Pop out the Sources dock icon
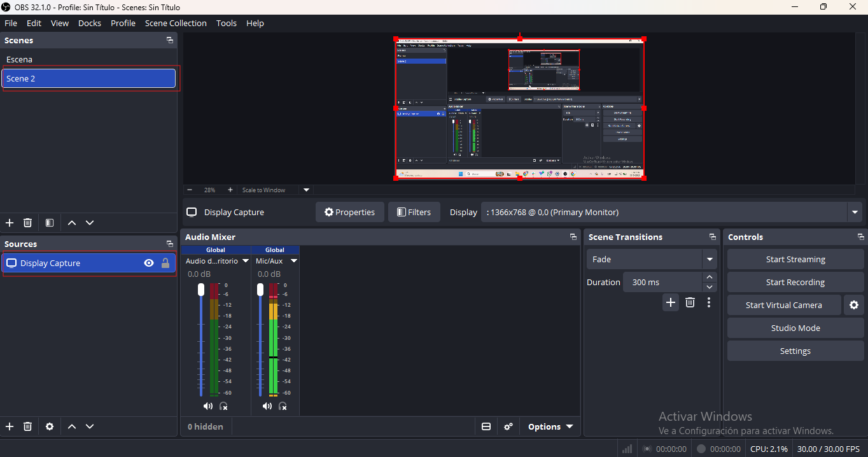 pyautogui.click(x=170, y=244)
